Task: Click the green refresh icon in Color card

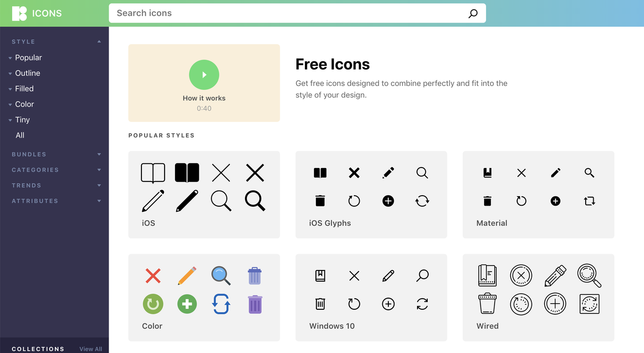Action: [153, 304]
